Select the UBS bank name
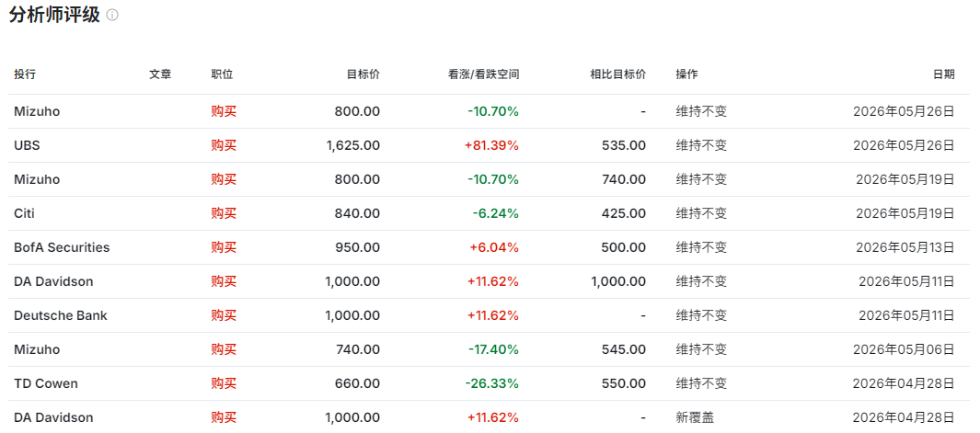 (27, 145)
